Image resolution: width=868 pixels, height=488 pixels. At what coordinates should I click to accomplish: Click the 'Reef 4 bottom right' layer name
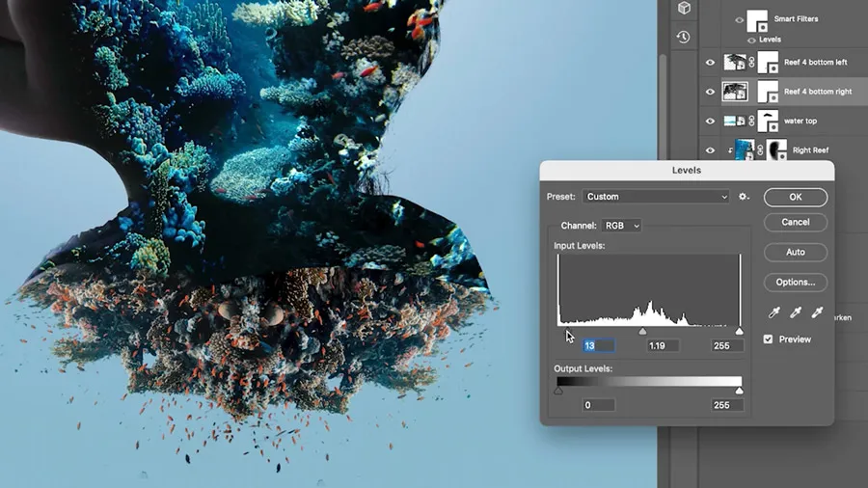pyautogui.click(x=818, y=92)
